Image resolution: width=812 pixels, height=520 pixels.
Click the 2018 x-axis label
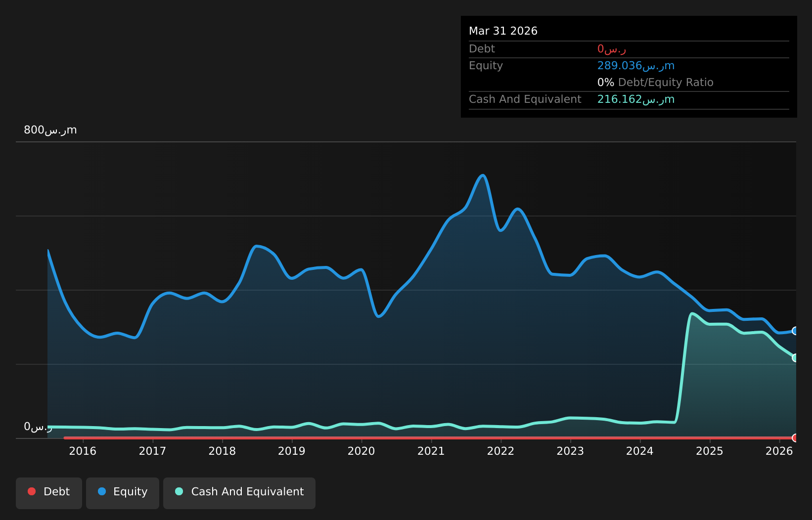222,451
